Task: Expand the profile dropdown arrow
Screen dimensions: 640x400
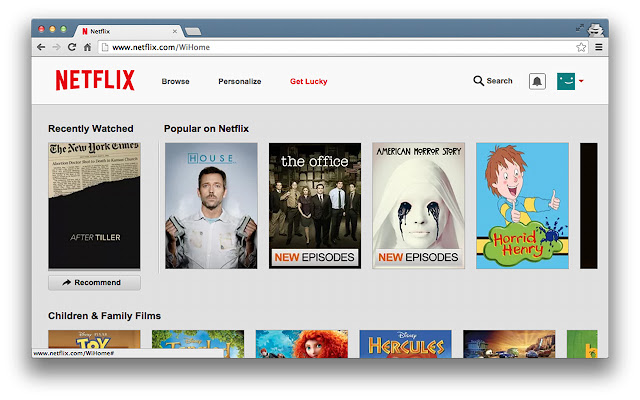Action: click(581, 81)
